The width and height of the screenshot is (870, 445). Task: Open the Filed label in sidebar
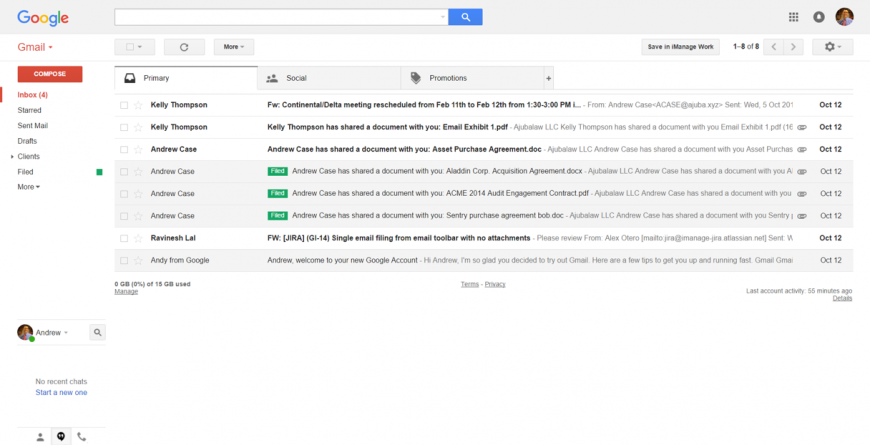(x=26, y=172)
